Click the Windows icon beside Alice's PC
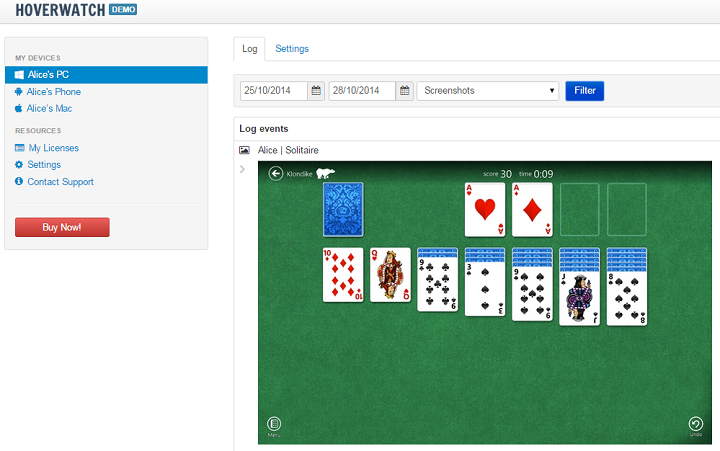720x451 pixels. [x=19, y=75]
